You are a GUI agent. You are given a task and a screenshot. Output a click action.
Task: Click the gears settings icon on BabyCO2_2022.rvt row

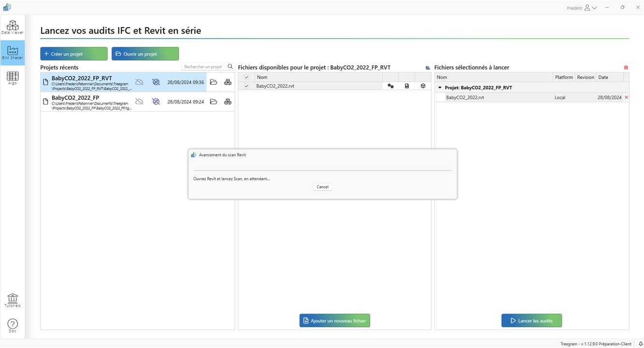(x=390, y=86)
